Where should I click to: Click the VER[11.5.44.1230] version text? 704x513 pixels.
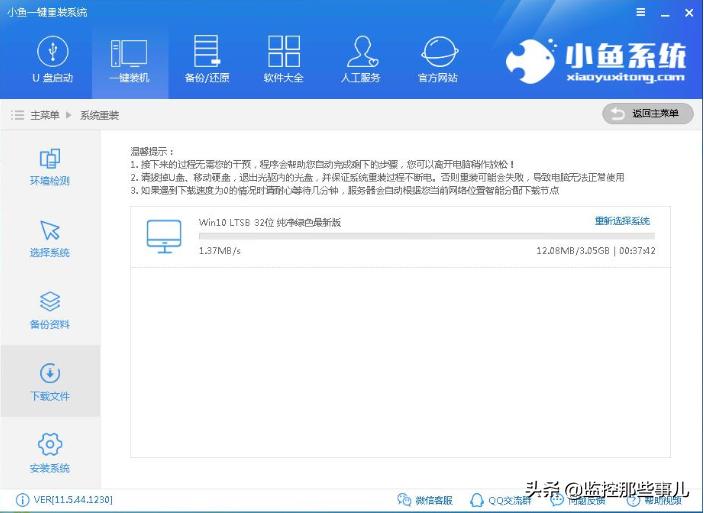pyautogui.click(x=73, y=500)
